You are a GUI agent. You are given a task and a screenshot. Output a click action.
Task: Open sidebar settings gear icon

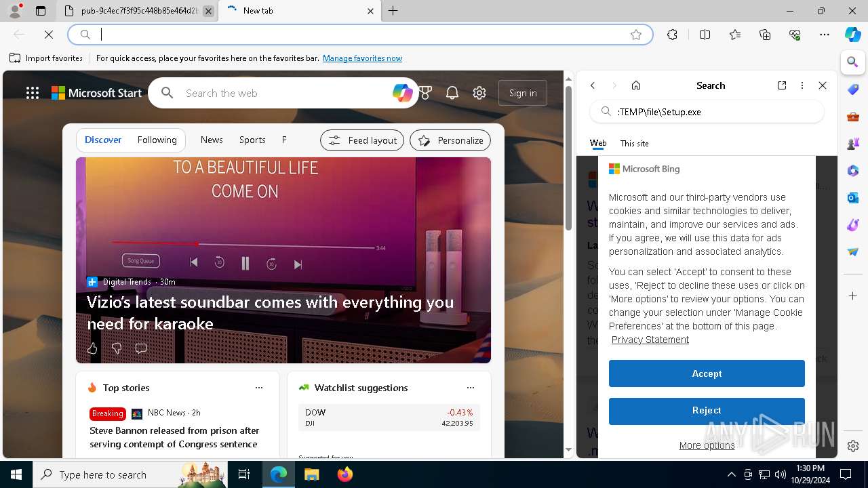[853, 446]
